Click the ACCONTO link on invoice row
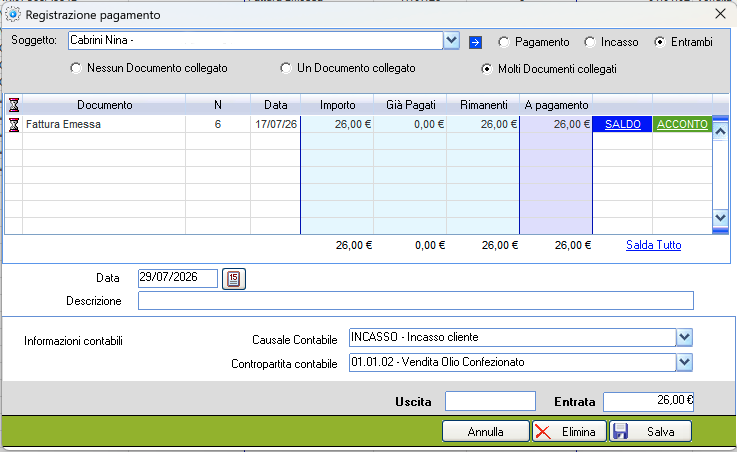737x452 pixels. coord(682,125)
